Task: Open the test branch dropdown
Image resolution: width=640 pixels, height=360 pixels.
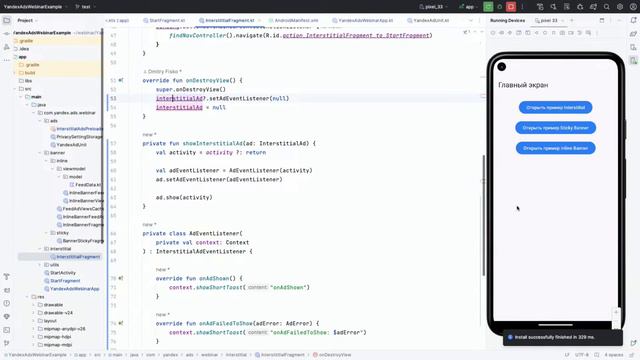Action: pos(86,7)
